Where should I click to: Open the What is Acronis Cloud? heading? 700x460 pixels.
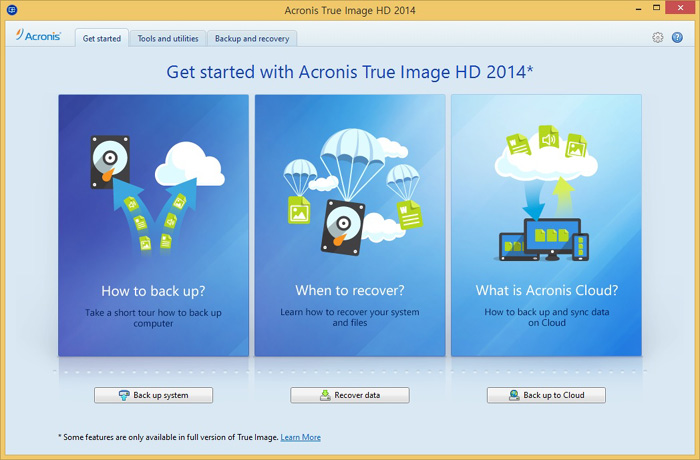tap(546, 291)
